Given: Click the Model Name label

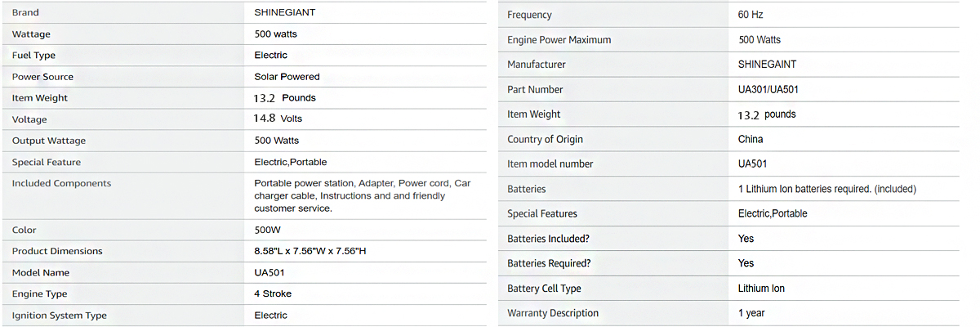Looking at the screenshot, I should [41, 272].
